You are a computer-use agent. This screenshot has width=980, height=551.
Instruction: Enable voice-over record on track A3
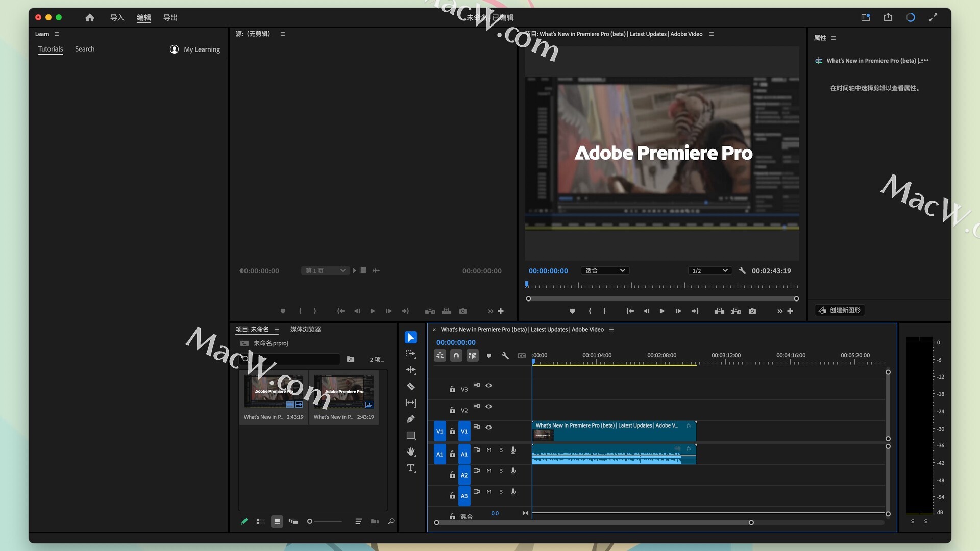tap(513, 492)
